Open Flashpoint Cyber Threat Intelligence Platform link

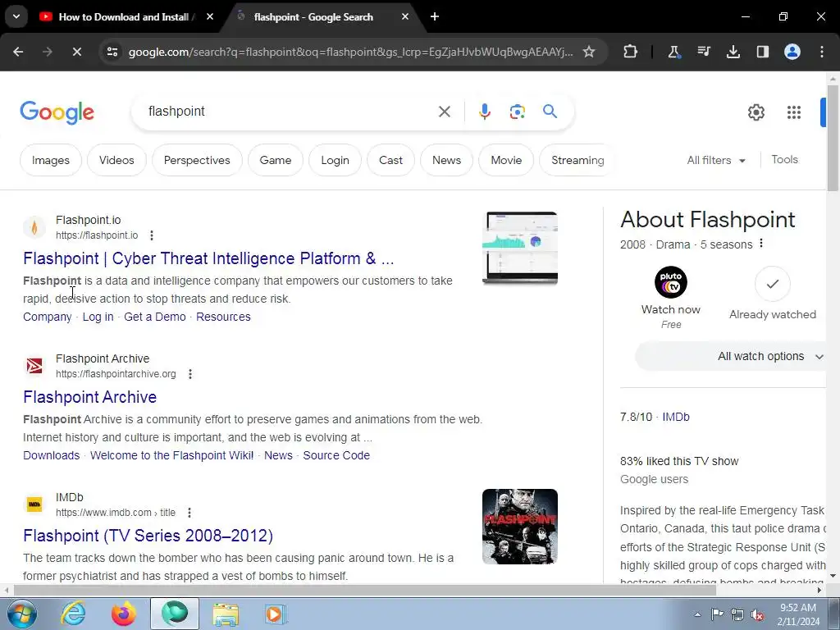pos(208,258)
